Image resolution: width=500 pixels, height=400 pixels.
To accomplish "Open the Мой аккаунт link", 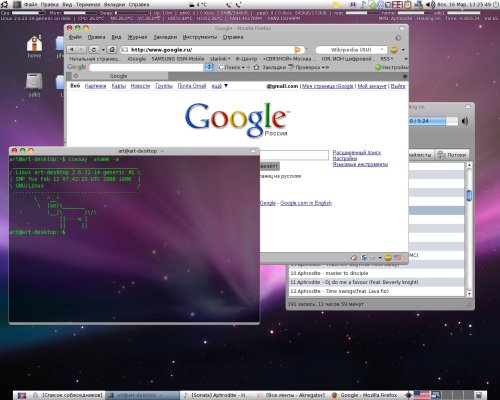I will pyautogui.click(x=372, y=86).
